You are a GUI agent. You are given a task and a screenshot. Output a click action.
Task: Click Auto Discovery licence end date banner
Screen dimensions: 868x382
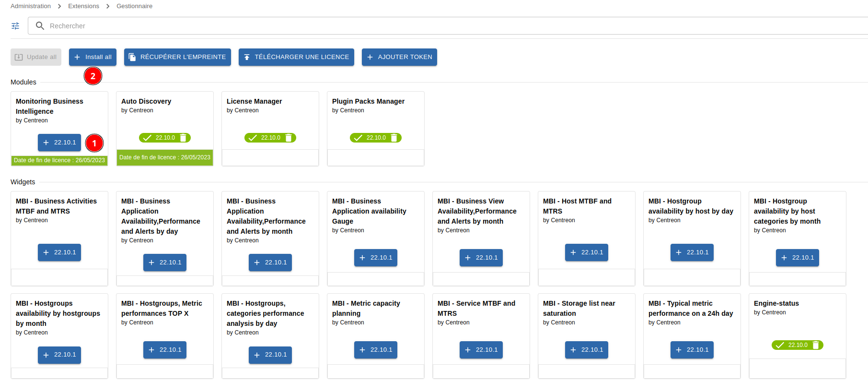[x=165, y=157]
